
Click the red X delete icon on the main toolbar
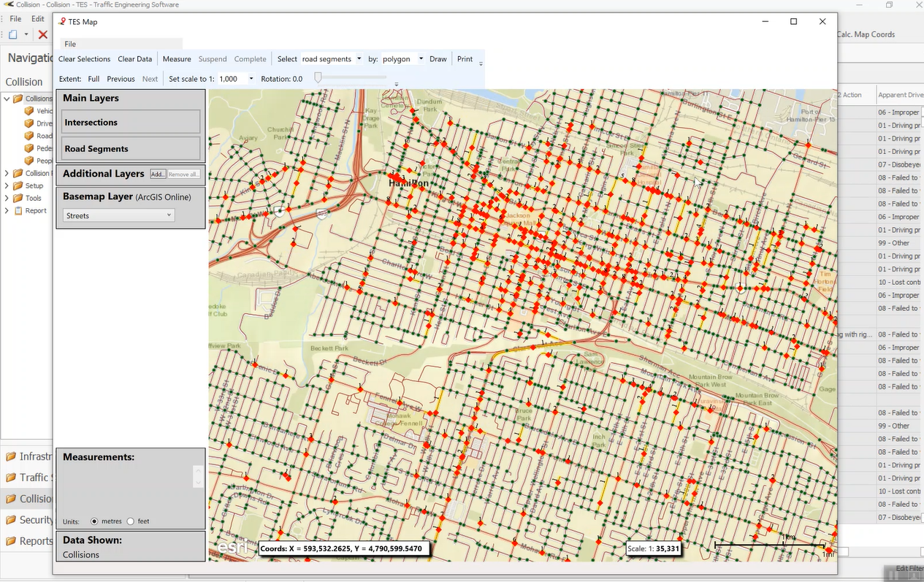pos(42,34)
